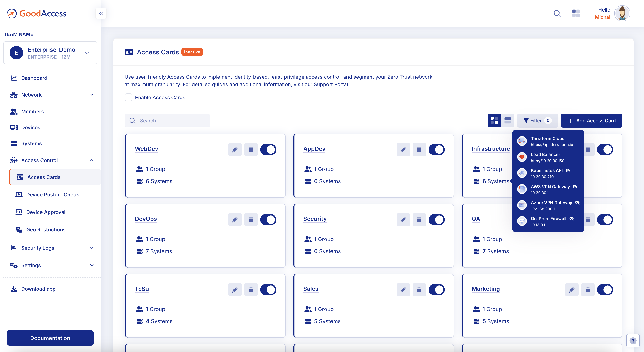644x352 pixels.
Task: Tick the Enable Access Cards checkbox
Action: pos(129,98)
